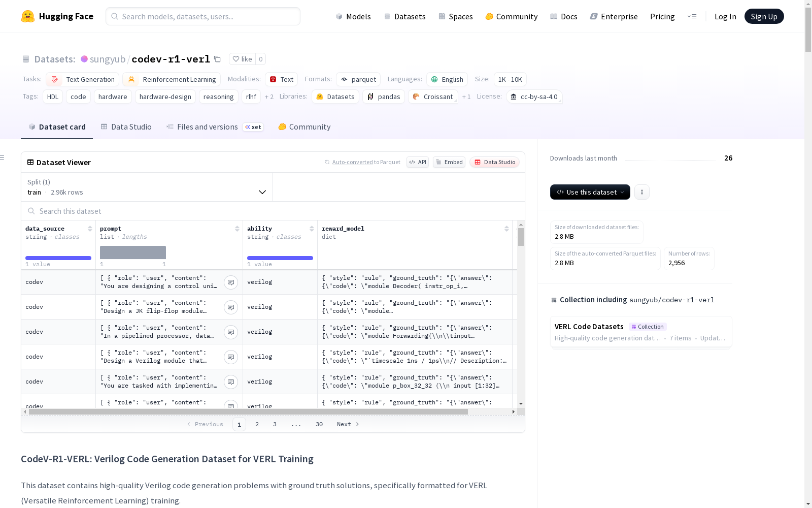The width and height of the screenshot is (812, 508).
Task: Go to page 3 of the dataset
Action: click(275, 424)
